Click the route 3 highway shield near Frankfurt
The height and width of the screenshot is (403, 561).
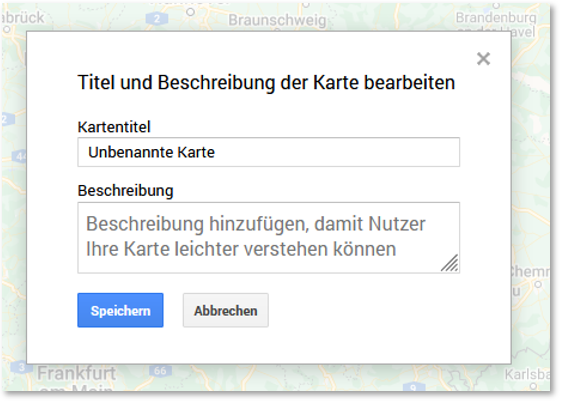(x=21, y=367)
